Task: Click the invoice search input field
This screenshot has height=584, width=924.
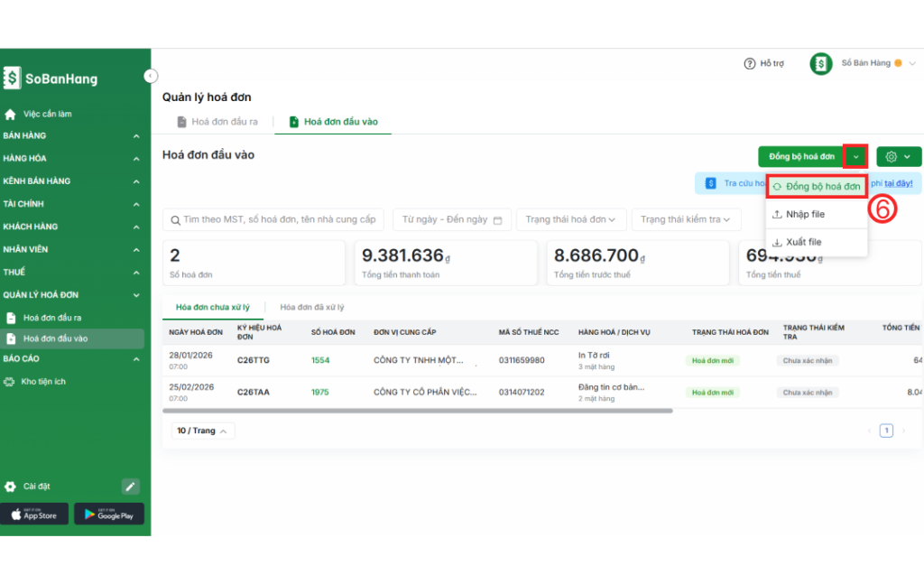Action: 273,219
